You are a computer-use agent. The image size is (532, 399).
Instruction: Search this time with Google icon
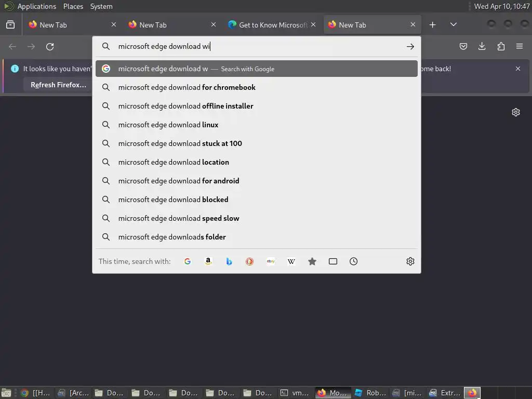tap(187, 261)
